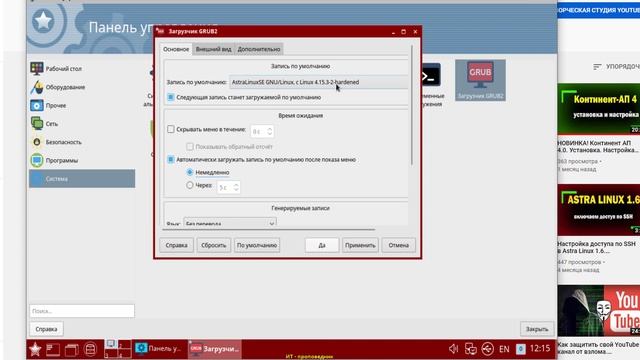Open the windows overview taskbar icon
Screen dimensions: 640x360
(x=71, y=349)
